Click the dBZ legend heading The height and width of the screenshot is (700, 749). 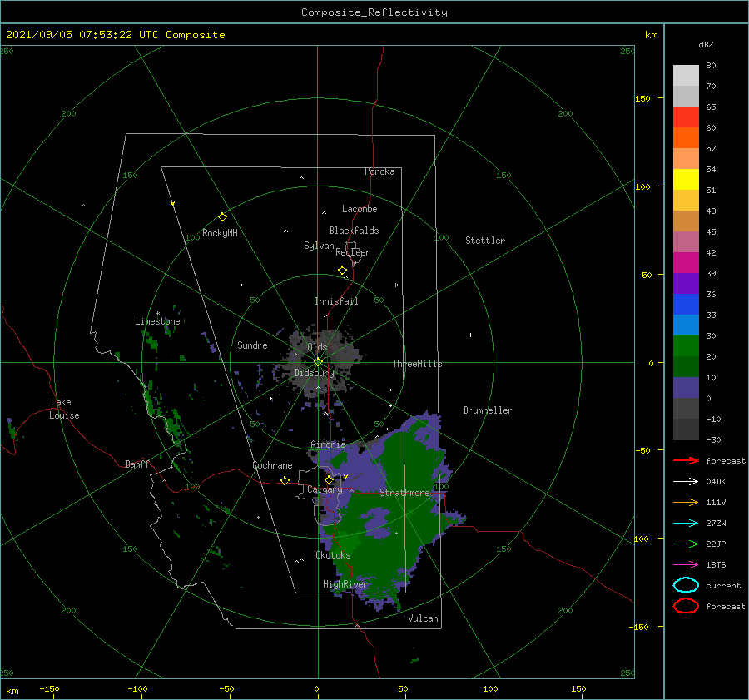coord(706,44)
